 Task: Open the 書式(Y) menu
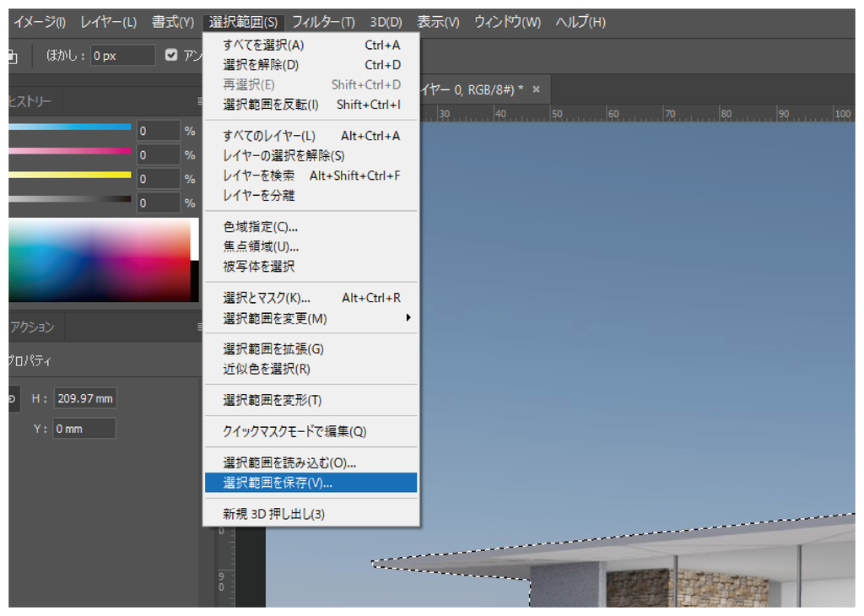tap(173, 22)
